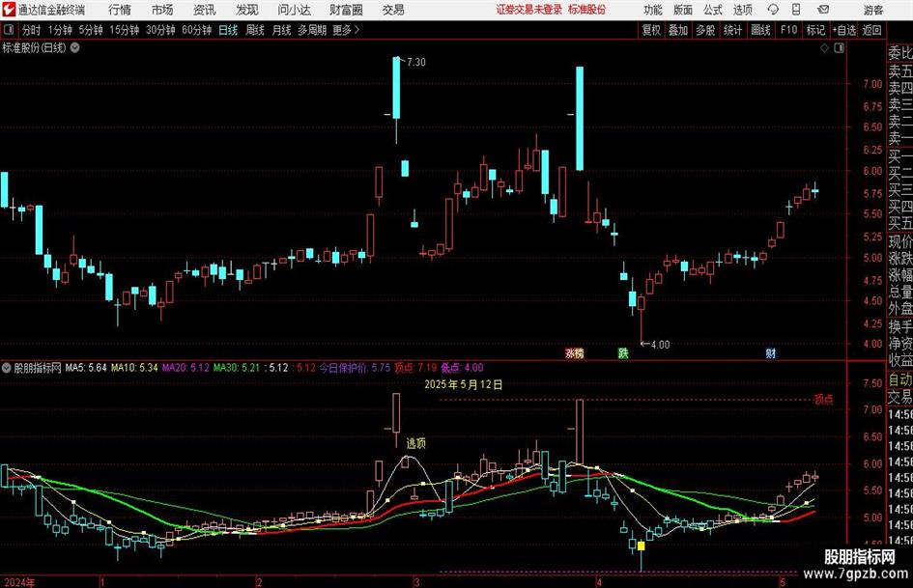
Task: Click the 证券交易未登录 status link
Action: click(529, 10)
